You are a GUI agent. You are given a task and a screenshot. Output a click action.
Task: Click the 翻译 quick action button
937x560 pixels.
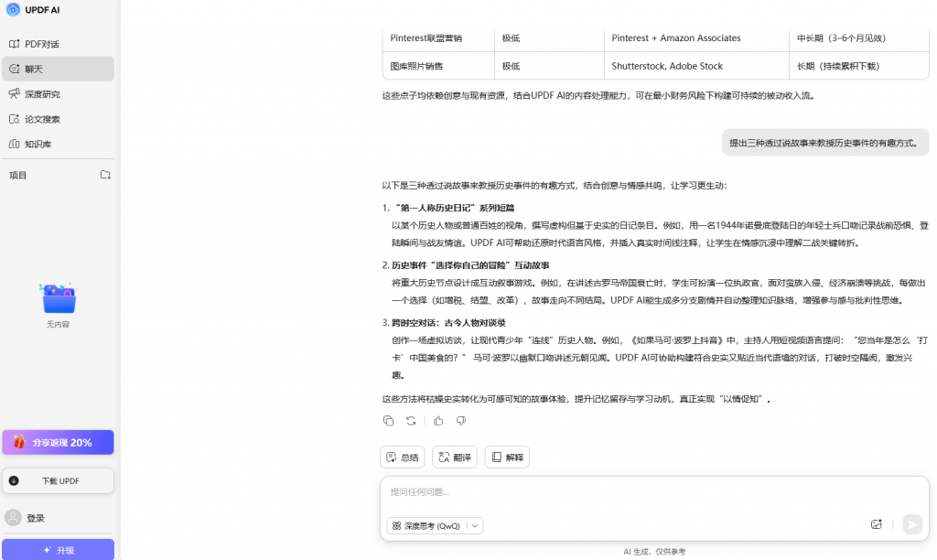(455, 458)
